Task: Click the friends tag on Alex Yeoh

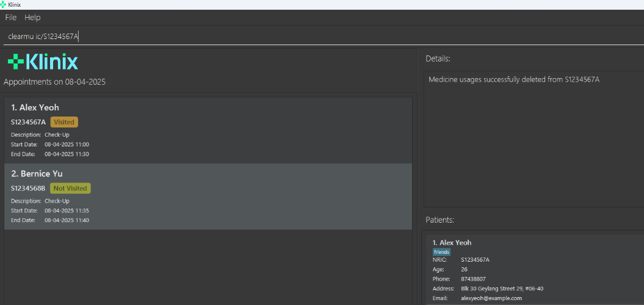Action: tap(441, 252)
